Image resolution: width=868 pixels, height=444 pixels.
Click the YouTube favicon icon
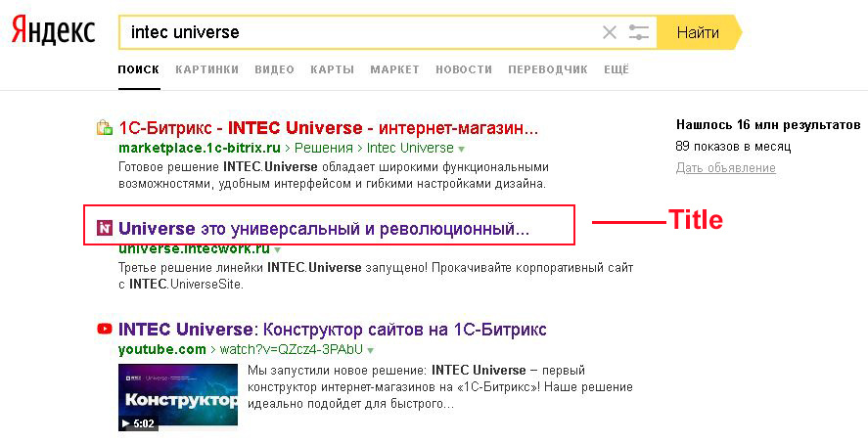[x=104, y=329]
